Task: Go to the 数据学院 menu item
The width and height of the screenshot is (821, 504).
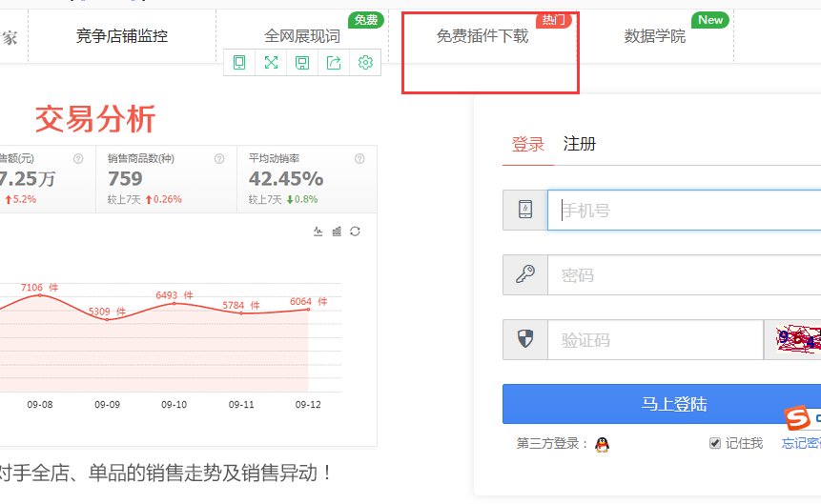Action: [x=654, y=36]
